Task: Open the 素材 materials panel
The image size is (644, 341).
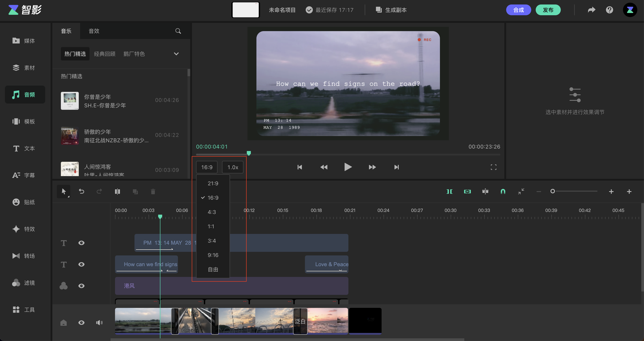Action: 24,68
